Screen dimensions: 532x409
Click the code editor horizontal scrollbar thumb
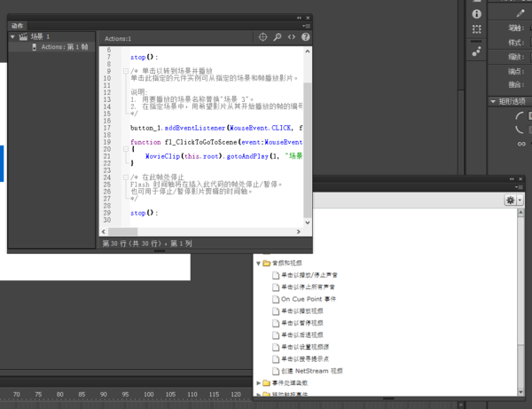(x=123, y=232)
